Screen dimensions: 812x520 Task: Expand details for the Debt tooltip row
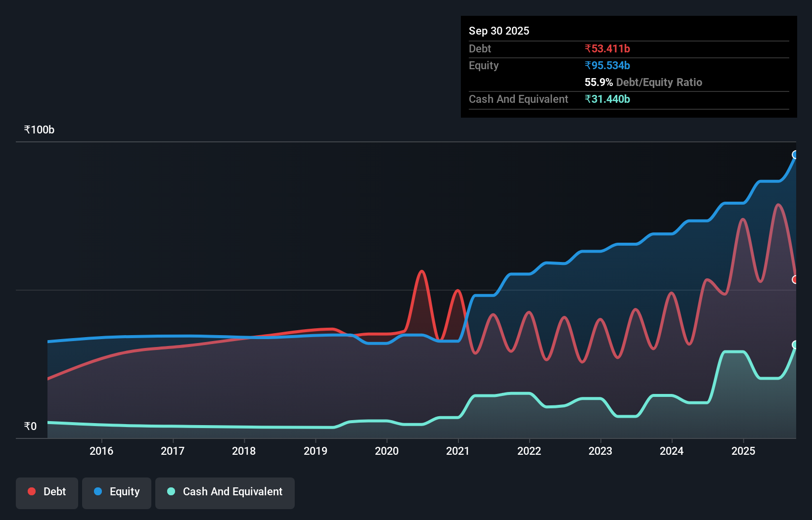479,49
